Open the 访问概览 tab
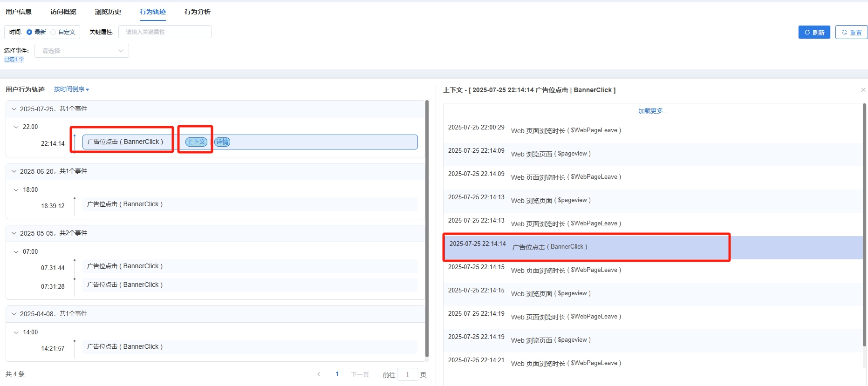This screenshot has width=868, height=386. (x=63, y=12)
